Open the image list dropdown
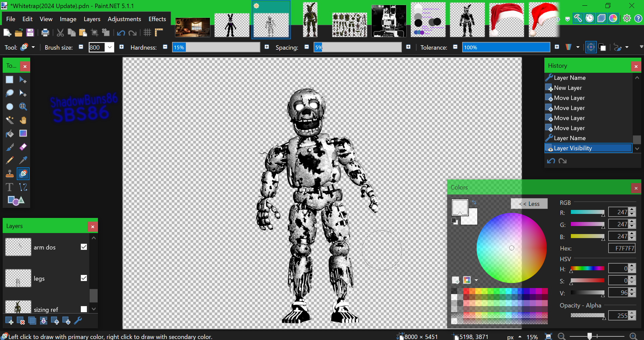Image resolution: width=644 pixels, height=340 pixels. (x=567, y=19)
